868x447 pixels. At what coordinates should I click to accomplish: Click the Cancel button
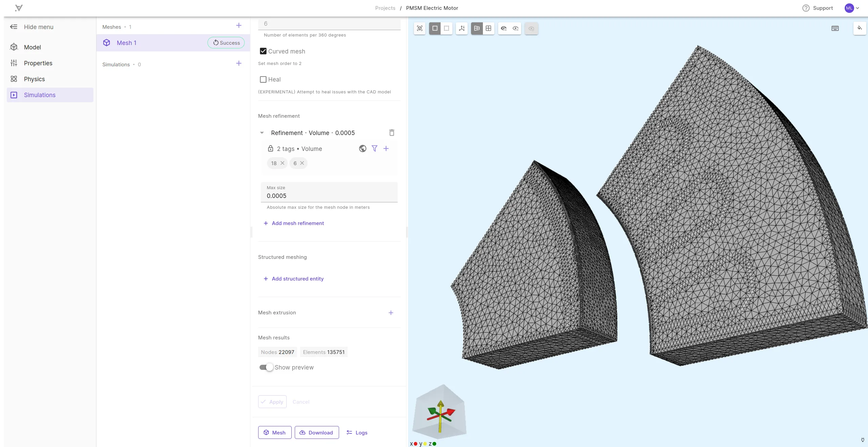pyautogui.click(x=301, y=402)
